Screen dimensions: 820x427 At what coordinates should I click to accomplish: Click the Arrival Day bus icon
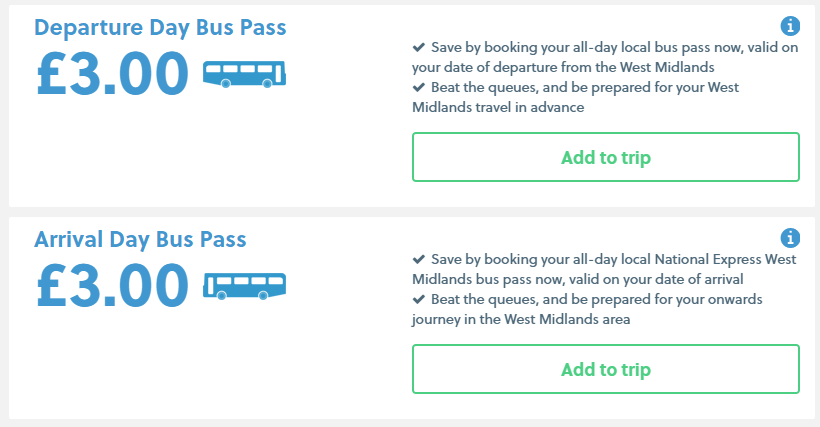click(244, 286)
